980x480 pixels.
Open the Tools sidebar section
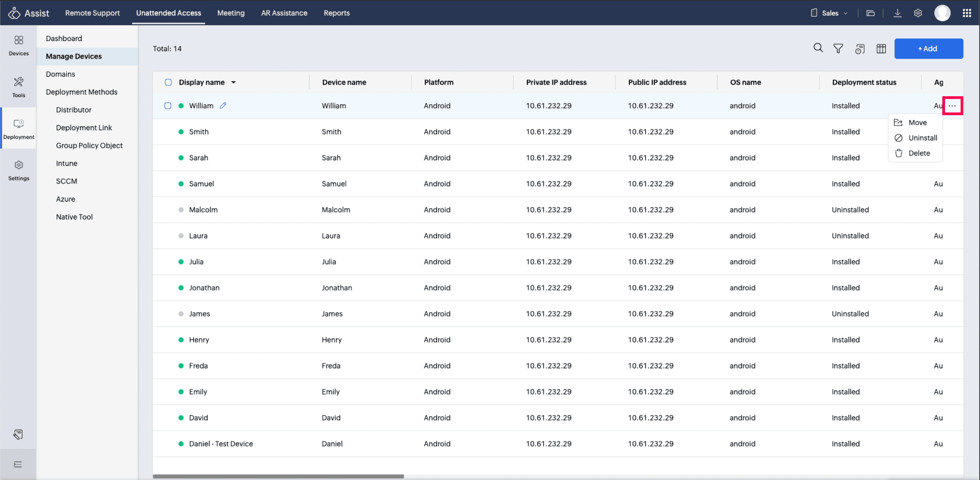pyautogui.click(x=18, y=87)
